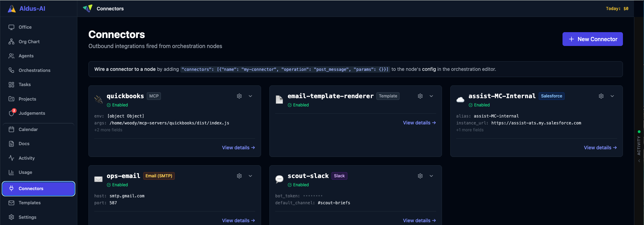Expand the quickbooks connector card chevron
The width and height of the screenshot is (644, 225).
click(250, 96)
